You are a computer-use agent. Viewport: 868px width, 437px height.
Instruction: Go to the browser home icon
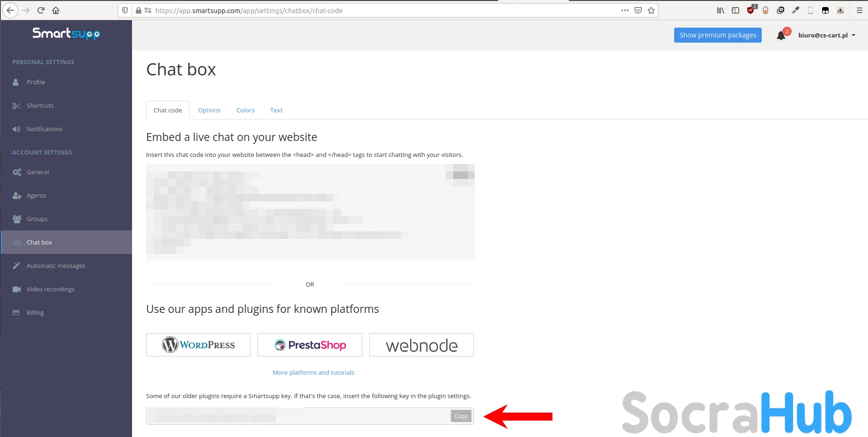pyautogui.click(x=56, y=10)
